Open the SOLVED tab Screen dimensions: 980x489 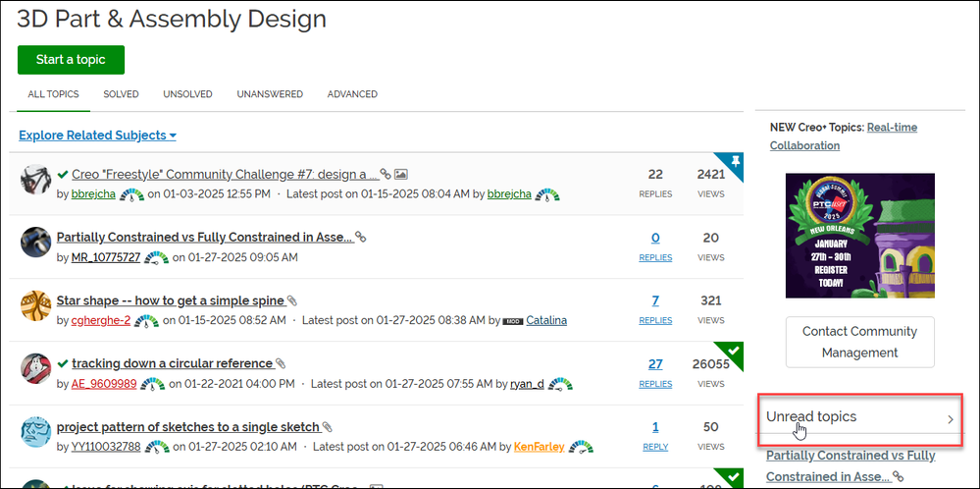[x=122, y=94]
